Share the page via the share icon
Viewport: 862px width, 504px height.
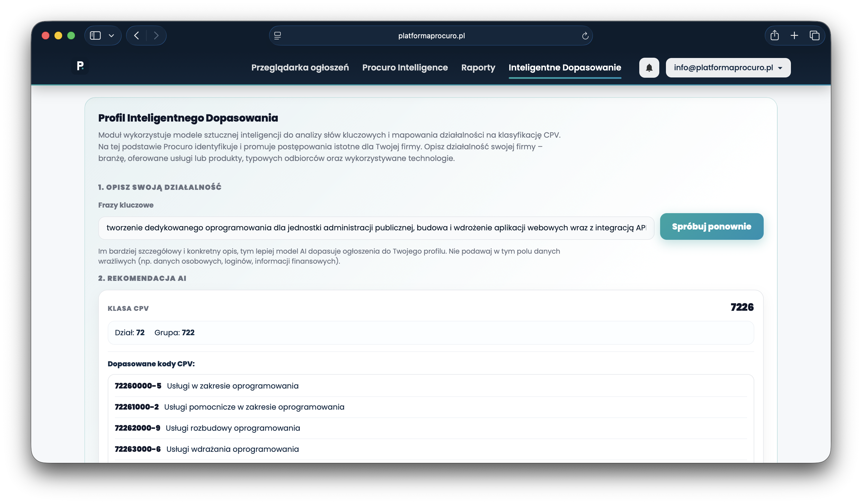coord(775,35)
